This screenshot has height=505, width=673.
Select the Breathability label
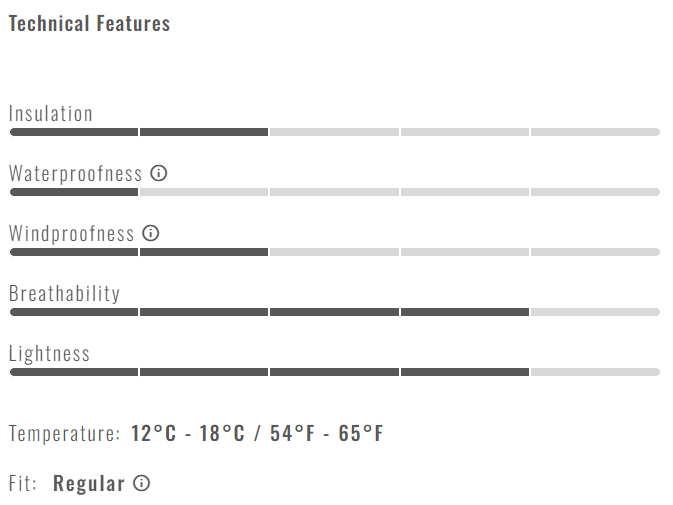click(x=64, y=293)
